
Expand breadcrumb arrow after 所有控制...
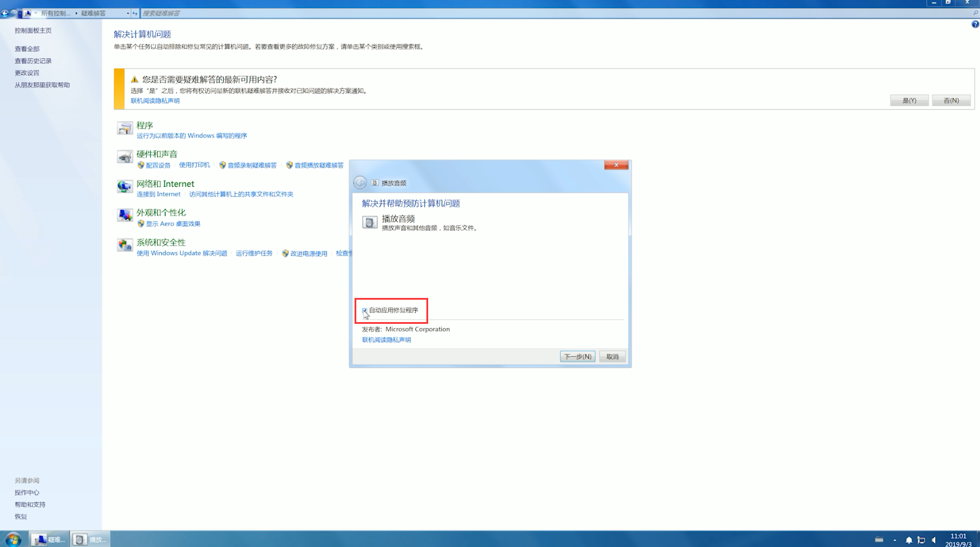[x=76, y=13]
